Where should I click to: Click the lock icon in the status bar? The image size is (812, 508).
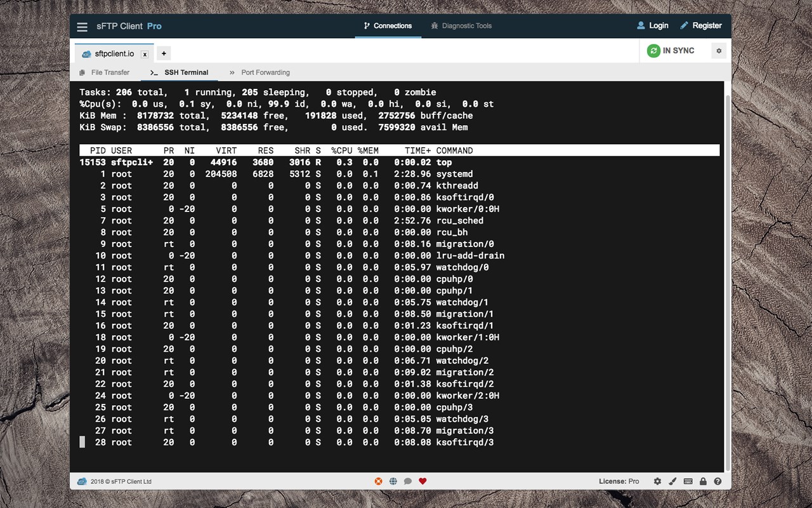coord(703,481)
